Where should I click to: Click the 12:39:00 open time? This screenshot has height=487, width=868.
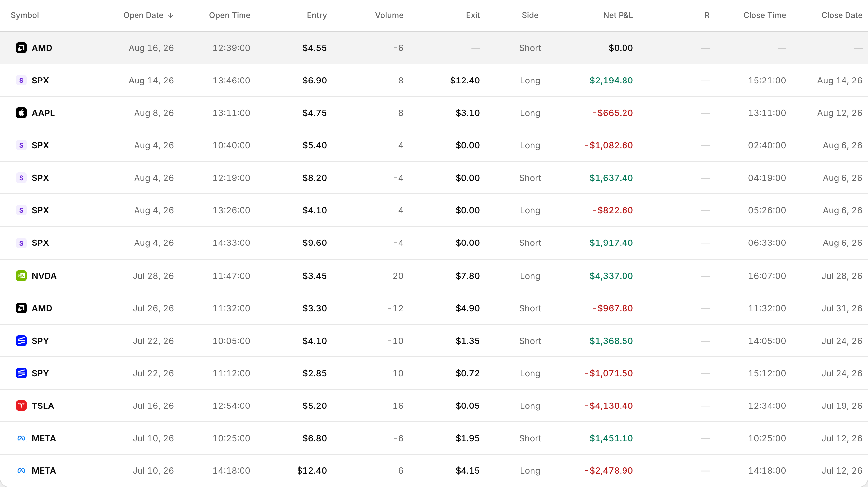click(232, 48)
